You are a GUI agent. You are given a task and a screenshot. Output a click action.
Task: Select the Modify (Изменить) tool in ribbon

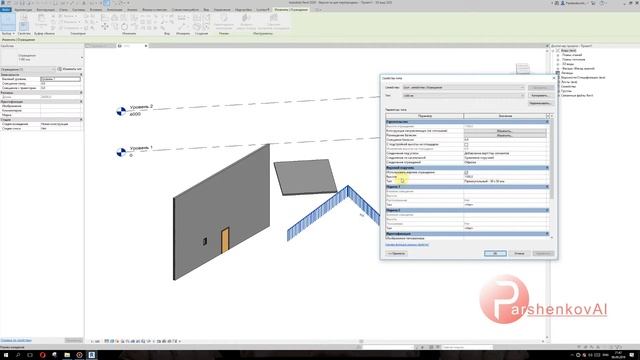pos(8,22)
